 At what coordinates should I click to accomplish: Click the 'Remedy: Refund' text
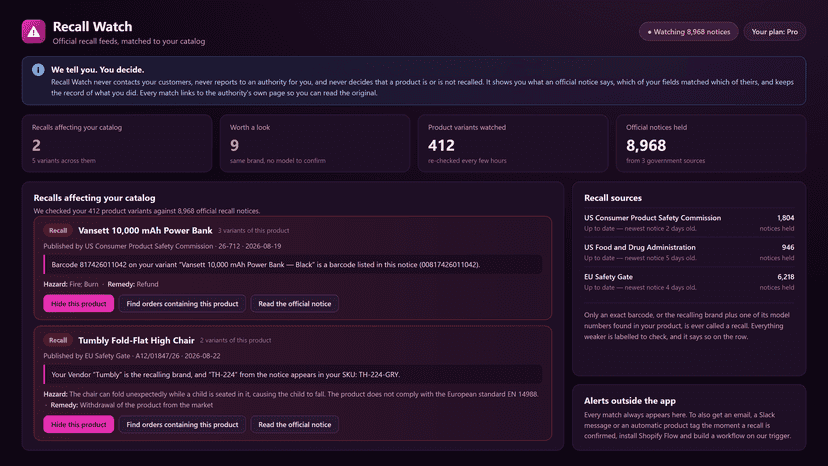(133, 284)
